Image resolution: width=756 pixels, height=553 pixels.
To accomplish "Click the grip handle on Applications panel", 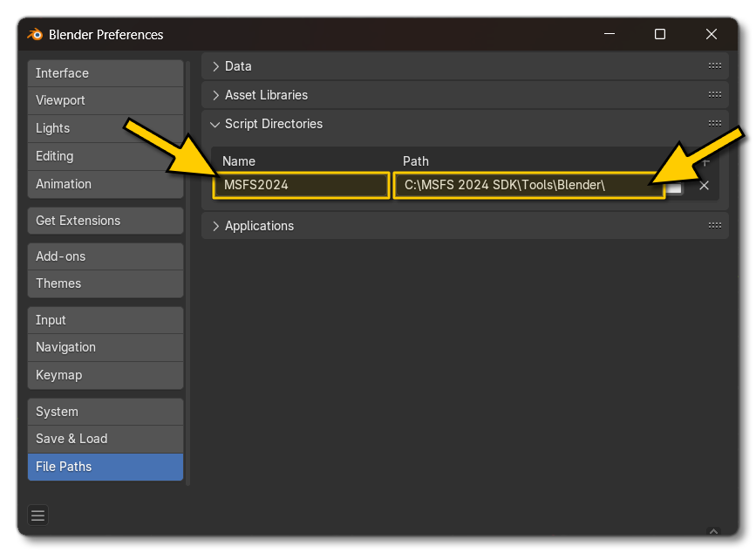I will [x=715, y=225].
